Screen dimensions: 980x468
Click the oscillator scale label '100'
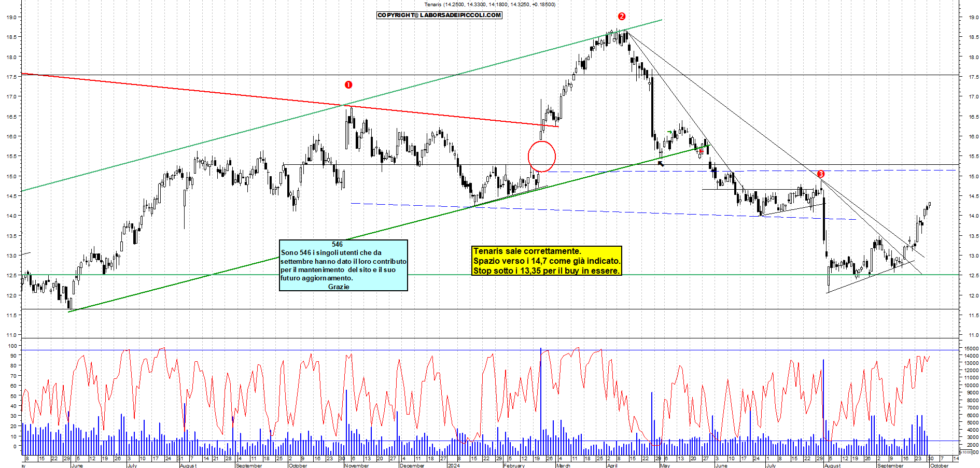click(x=12, y=346)
